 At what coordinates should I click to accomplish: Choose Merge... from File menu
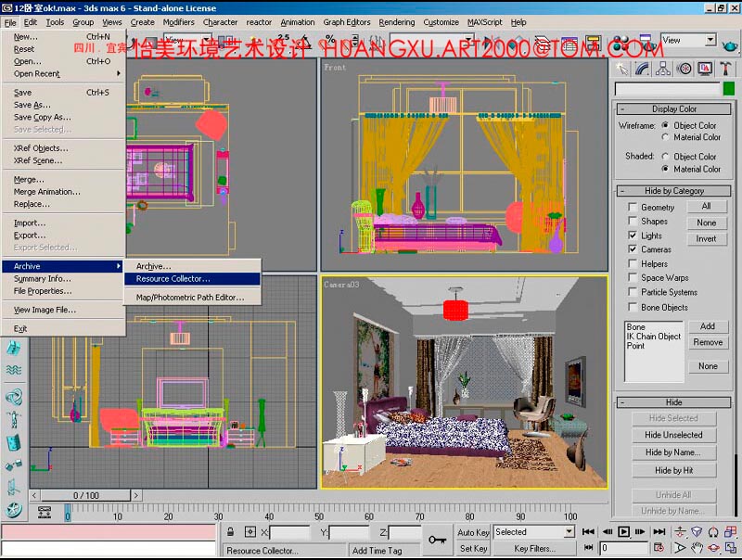(x=63, y=179)
